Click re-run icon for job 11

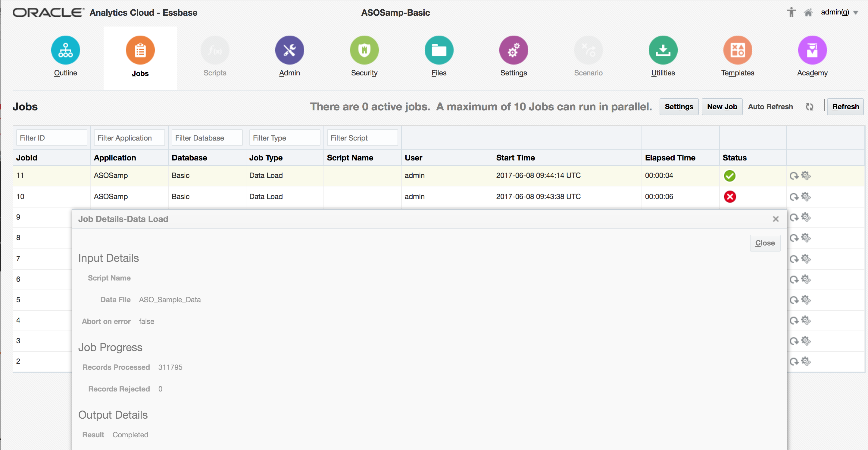[794, 176]
